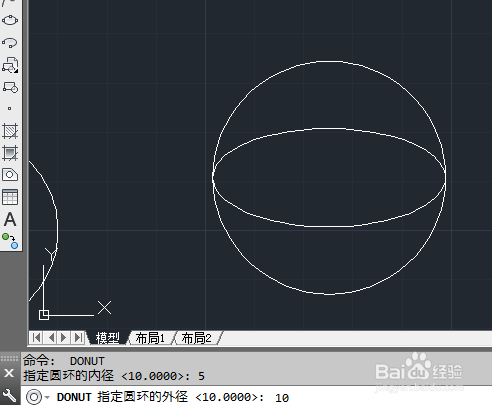
Task: Switch to the 模型 tab
Action: [107, 338]
